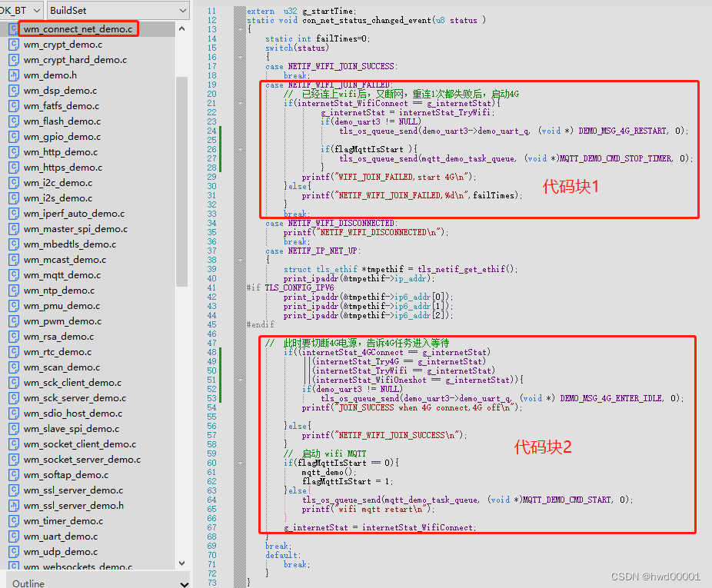This screenshot has width=712, height=588.
Task: Open the OK_BT configuration dropdown
Action: [21, 10]
